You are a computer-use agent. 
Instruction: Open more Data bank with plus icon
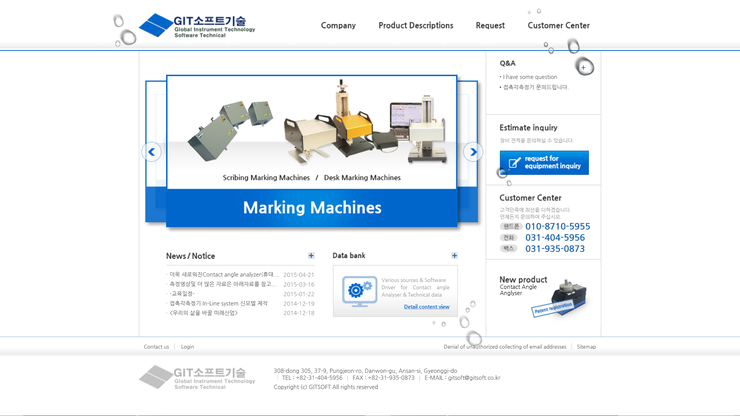[x=454, y=255]
